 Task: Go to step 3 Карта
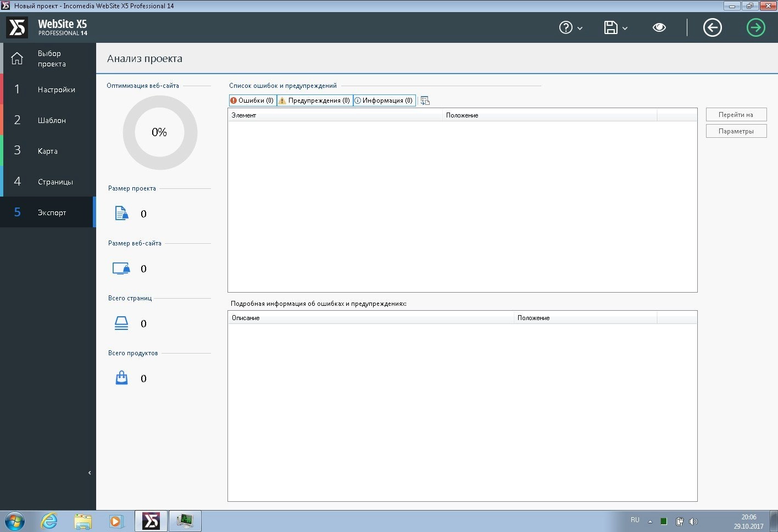pyautogui.click(x=48, y=150)
